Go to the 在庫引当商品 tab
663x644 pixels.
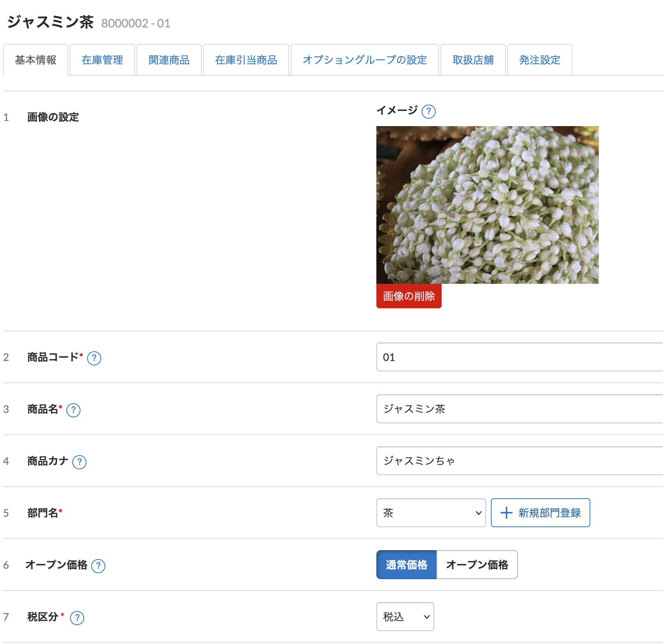coord(246,60)
